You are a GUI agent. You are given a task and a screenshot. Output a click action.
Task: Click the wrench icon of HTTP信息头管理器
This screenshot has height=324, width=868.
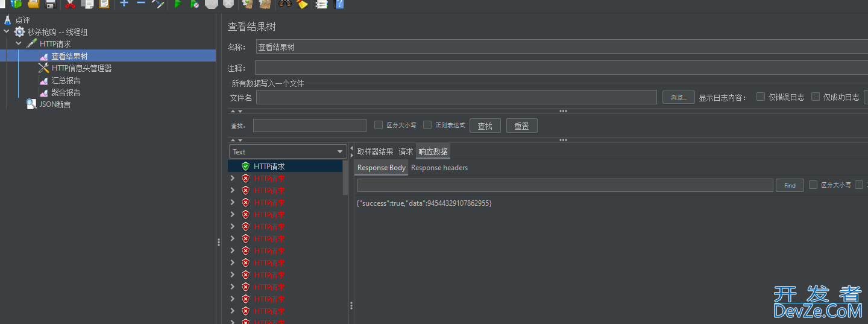click(44, 68)
